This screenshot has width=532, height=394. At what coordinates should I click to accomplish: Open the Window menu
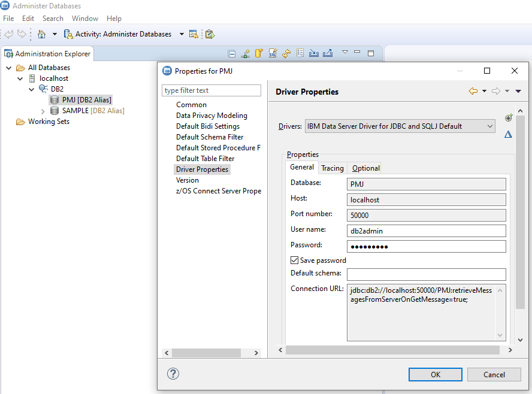pyautogui.click(x=85, y=19)
